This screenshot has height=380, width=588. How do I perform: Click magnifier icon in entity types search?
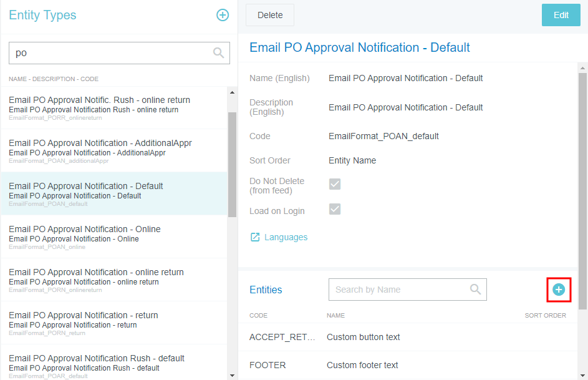pyautogui.click(x=218, y=53)
